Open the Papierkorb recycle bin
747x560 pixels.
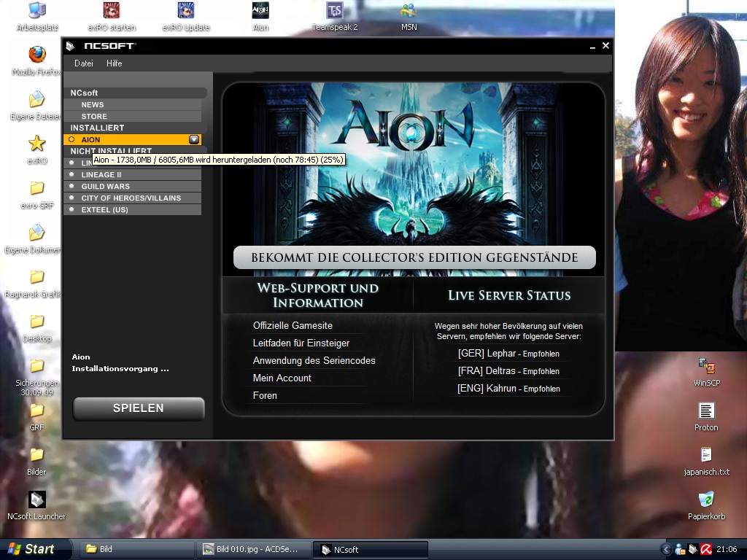[706, 505]
